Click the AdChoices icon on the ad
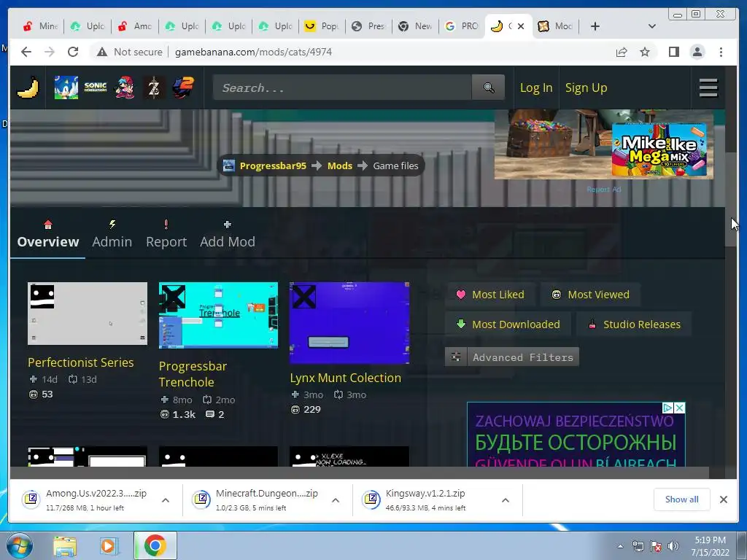747x560 pixels. 668,408
